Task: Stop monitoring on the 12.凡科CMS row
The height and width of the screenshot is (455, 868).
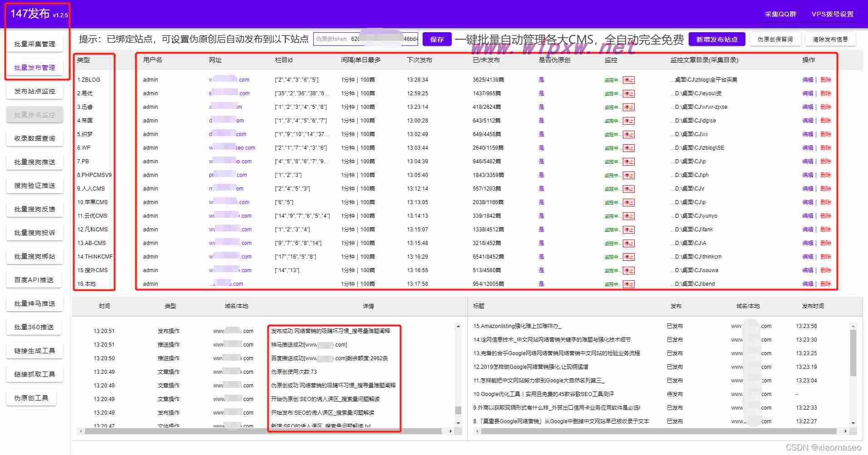Action: (629, 230)
